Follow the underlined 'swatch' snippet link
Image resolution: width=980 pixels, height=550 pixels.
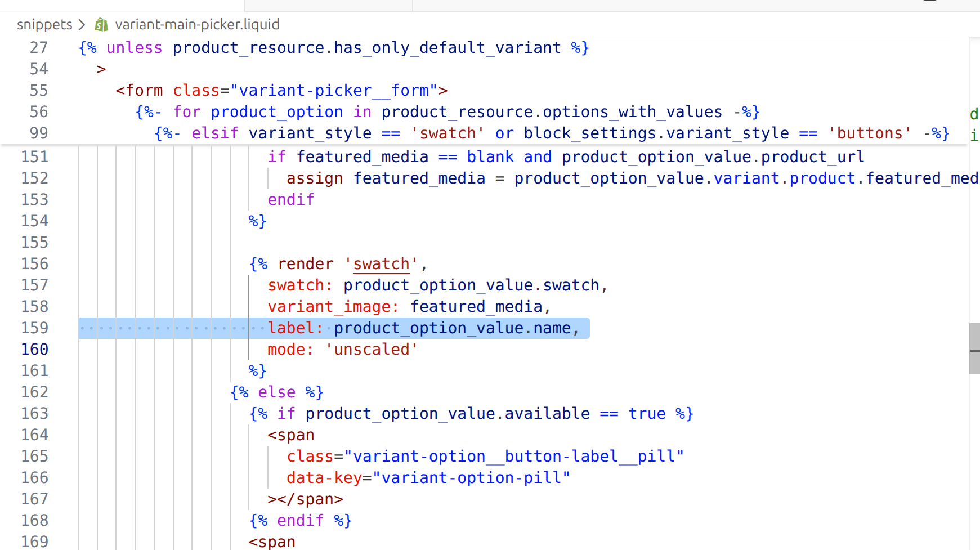coord(381,264)
